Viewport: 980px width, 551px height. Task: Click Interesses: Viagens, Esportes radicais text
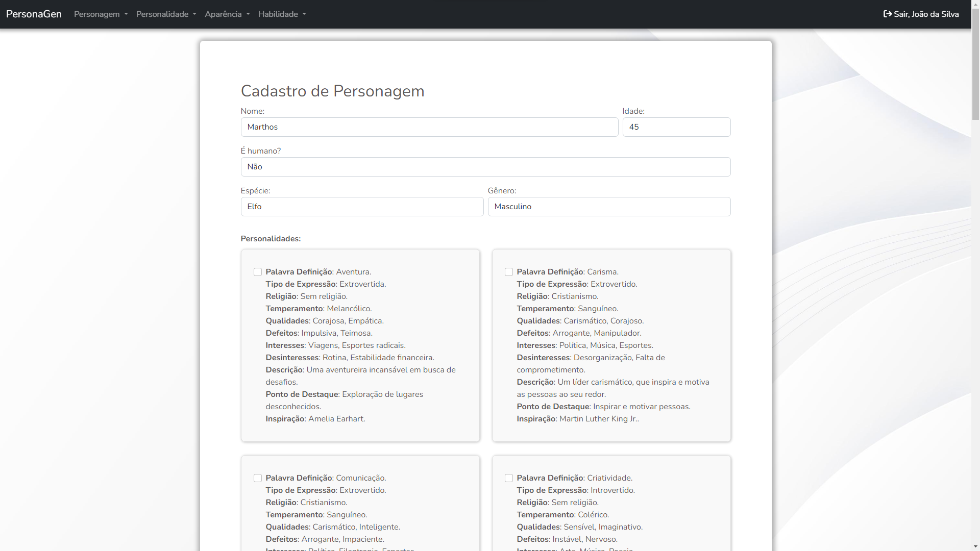[x=335, y=345]
